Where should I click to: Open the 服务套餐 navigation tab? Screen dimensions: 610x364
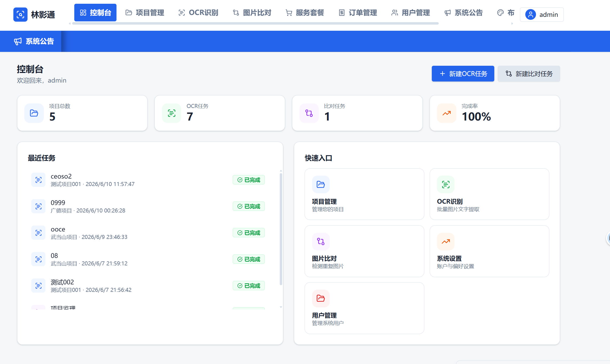[x=305, y=13]
